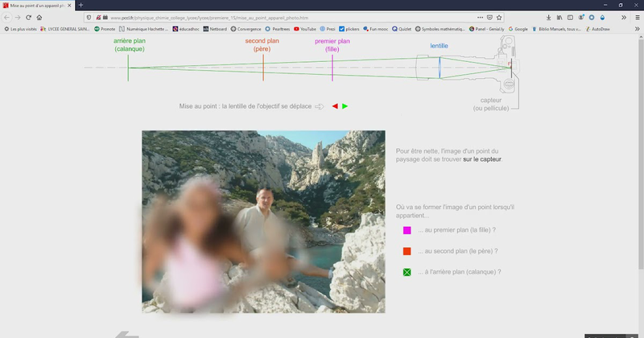Open the Firefox hamburger menu
Image resolution: width=644 pixels, height=338 pixels.
click(638, 18)
